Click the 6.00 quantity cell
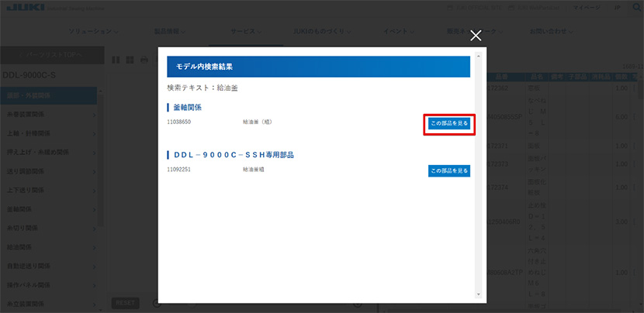 click(x=621, y=117)
